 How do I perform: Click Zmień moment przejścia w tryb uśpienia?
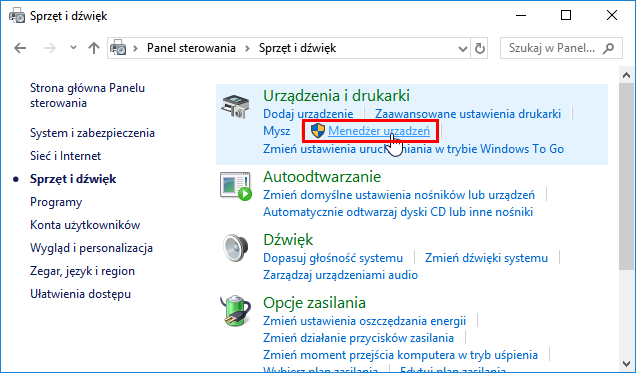click(x=400, y=355)
